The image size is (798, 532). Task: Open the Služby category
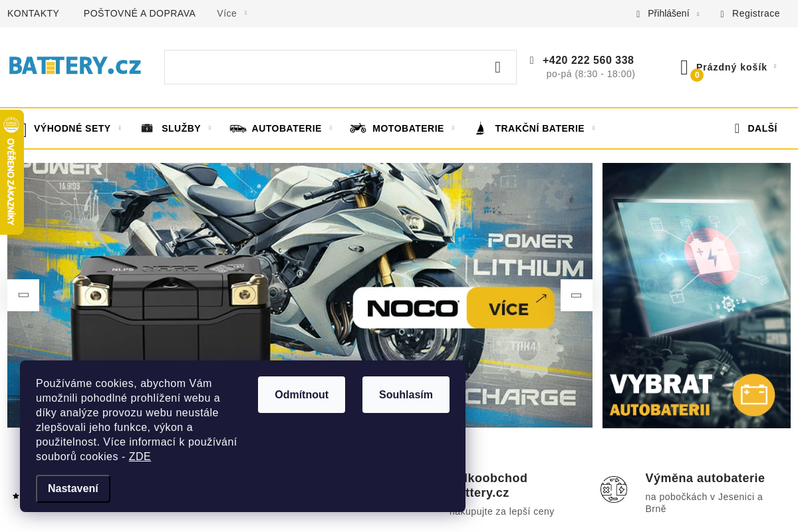181,128
